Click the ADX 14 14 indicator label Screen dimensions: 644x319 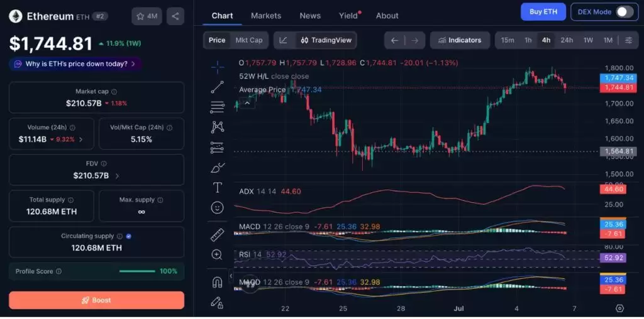coord(257,192)
